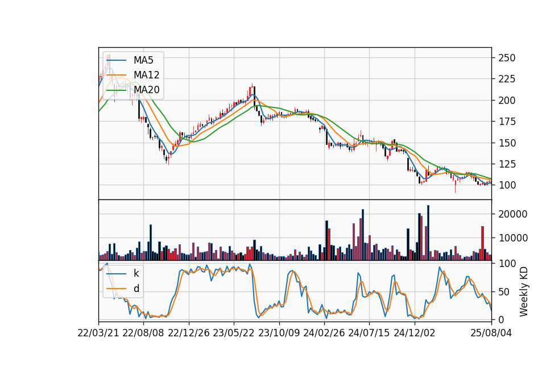
Task: Click the 200 price axis label
Action: (x=507, y=100)
